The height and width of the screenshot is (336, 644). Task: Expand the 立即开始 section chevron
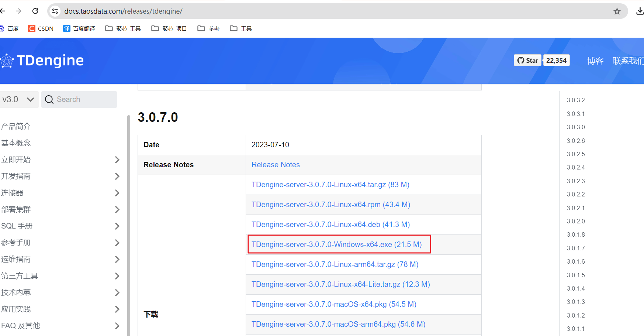(x=117, y=160)
